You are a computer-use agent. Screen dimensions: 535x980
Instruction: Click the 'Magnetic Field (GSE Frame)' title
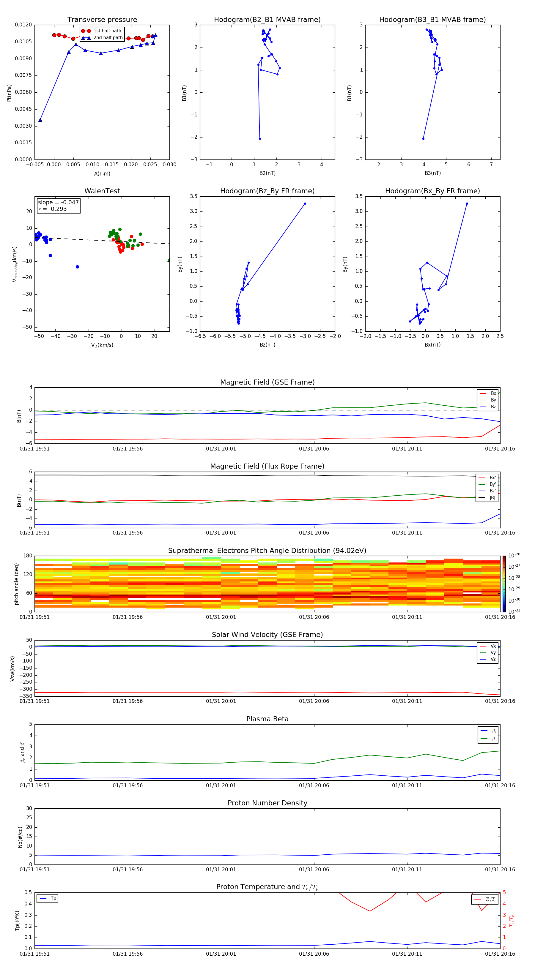click(x=267, y=382)
